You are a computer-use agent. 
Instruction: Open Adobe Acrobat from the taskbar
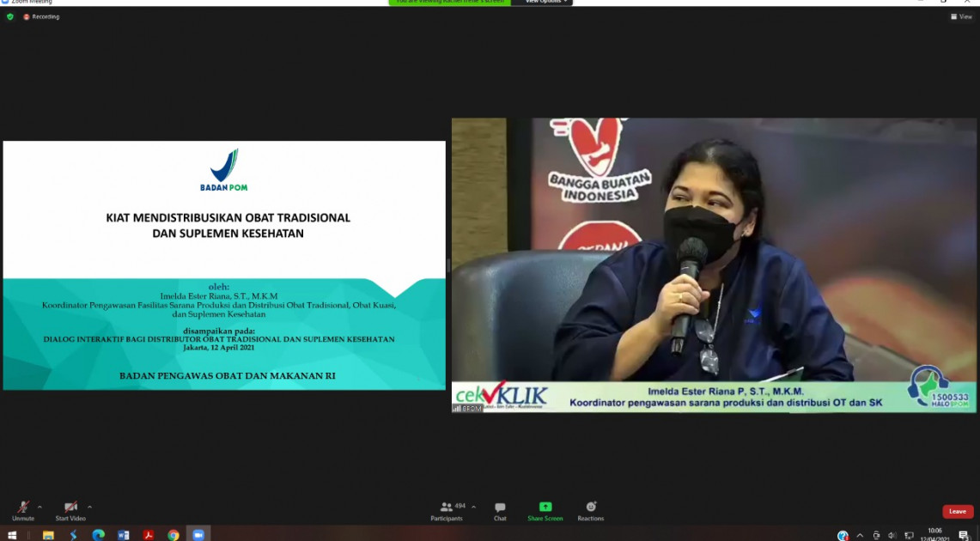149,535
